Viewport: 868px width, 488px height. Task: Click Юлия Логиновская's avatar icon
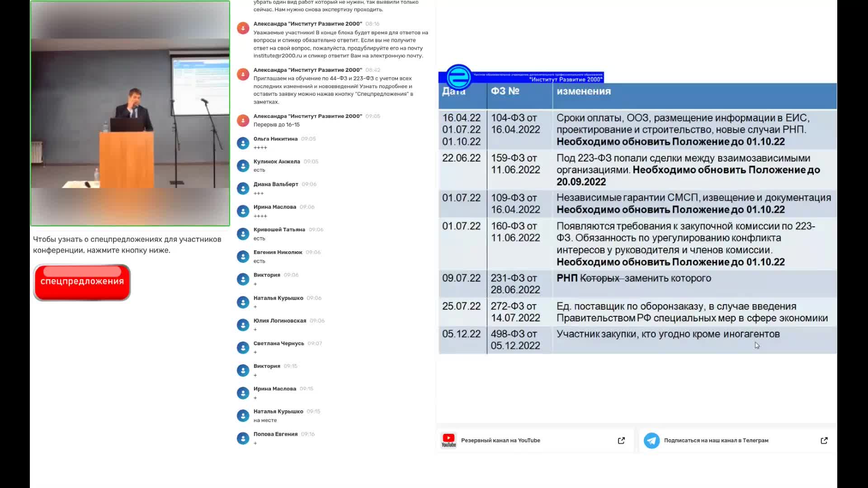(x=243, y=325)
